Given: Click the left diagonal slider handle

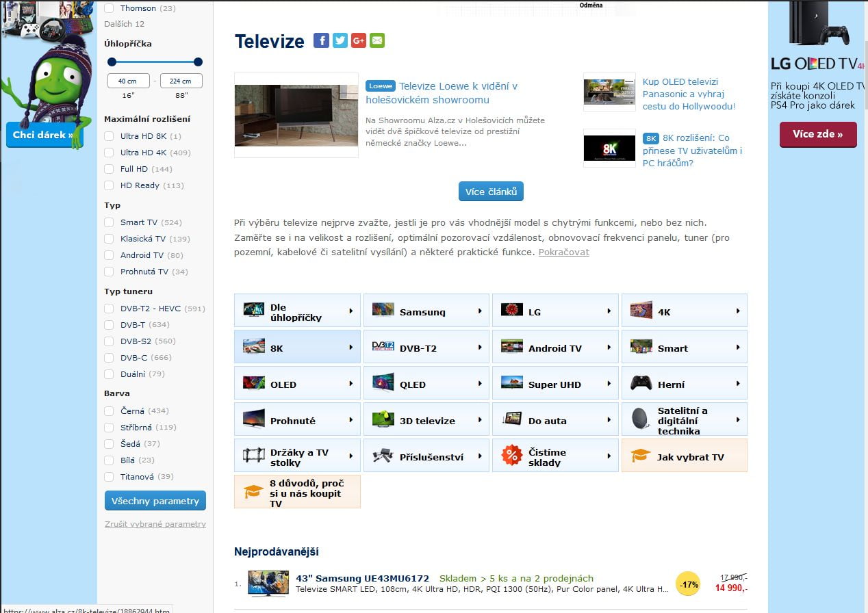Looking at the screenshot, I should tap(112, 62).
